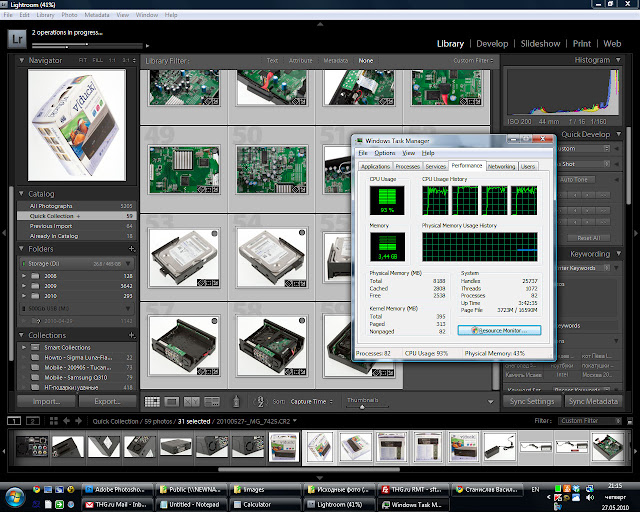Screen dimensions: 640x512
Task: Select Metadata in Library Filter bar
Action: click(x=336, y=60)
